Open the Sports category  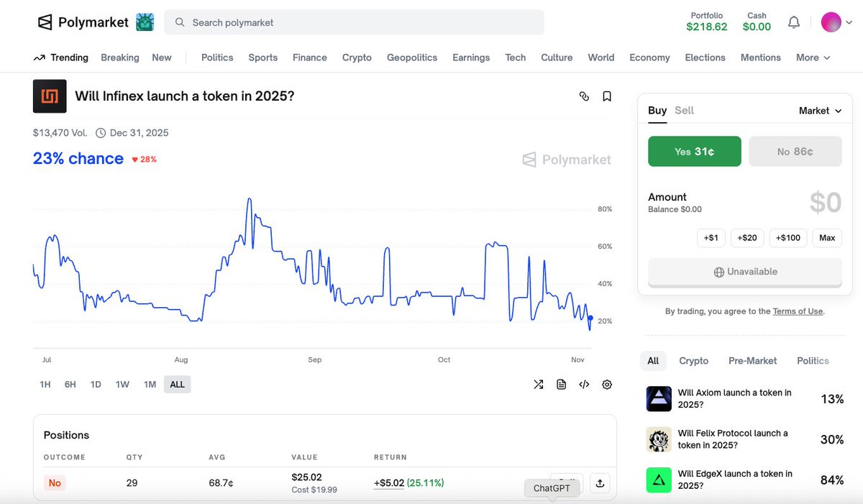[x=263, y=58]
